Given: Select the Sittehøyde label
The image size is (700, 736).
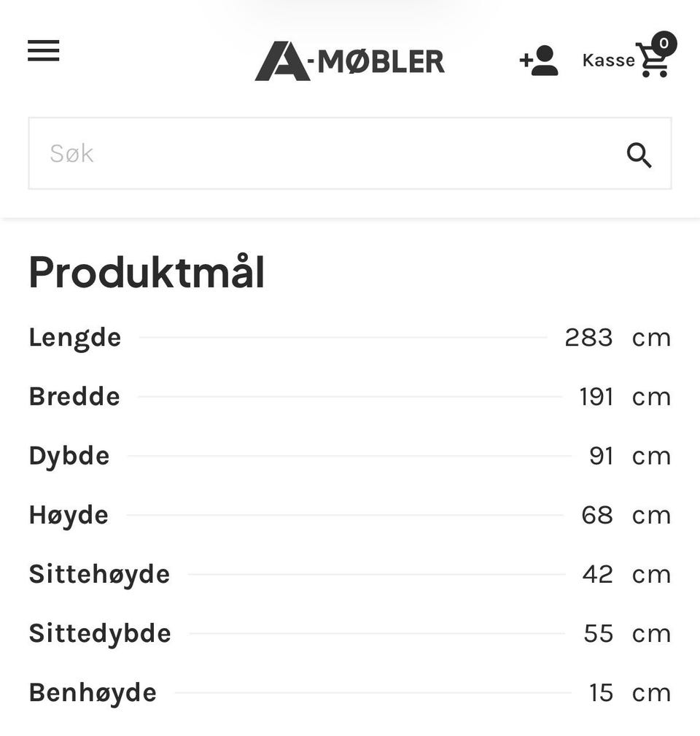Looking at the screenshot, I should (x=99, y=574).
